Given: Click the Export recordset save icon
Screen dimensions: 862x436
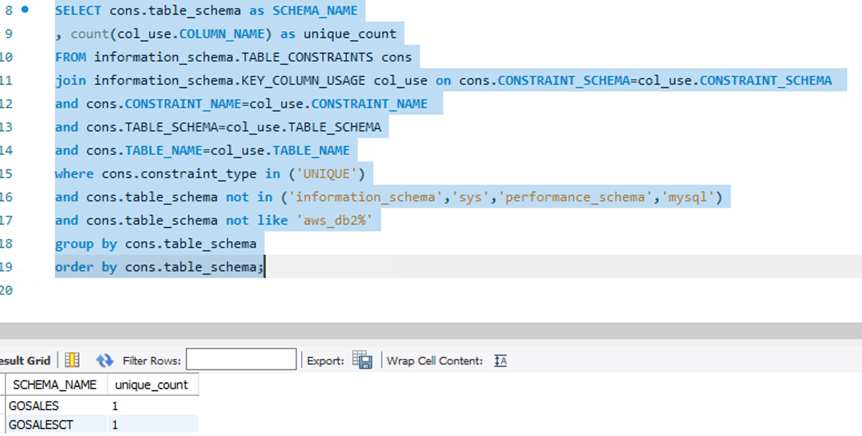Looking at the screenshot, I should (x=363, y=360).
